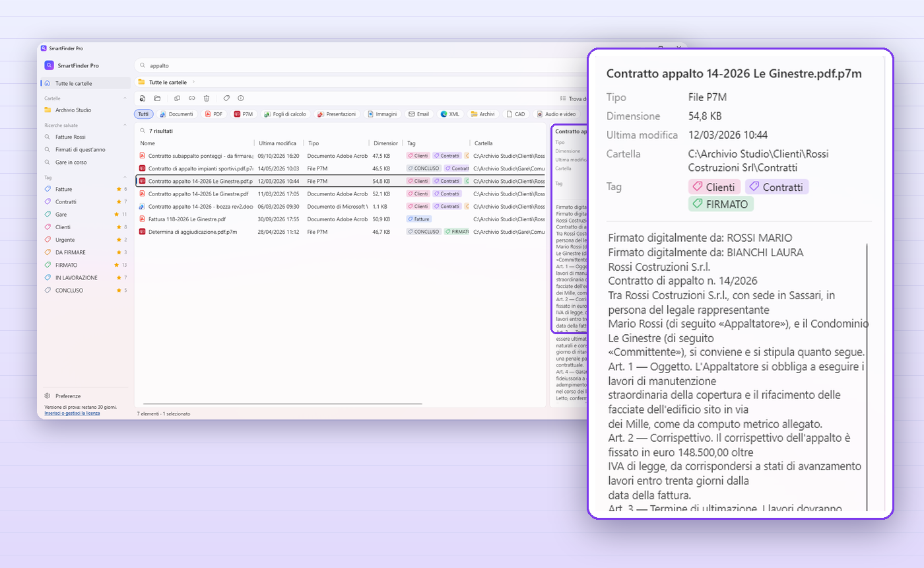Run saved search Fatture Rossi

[x=86, y=137]
